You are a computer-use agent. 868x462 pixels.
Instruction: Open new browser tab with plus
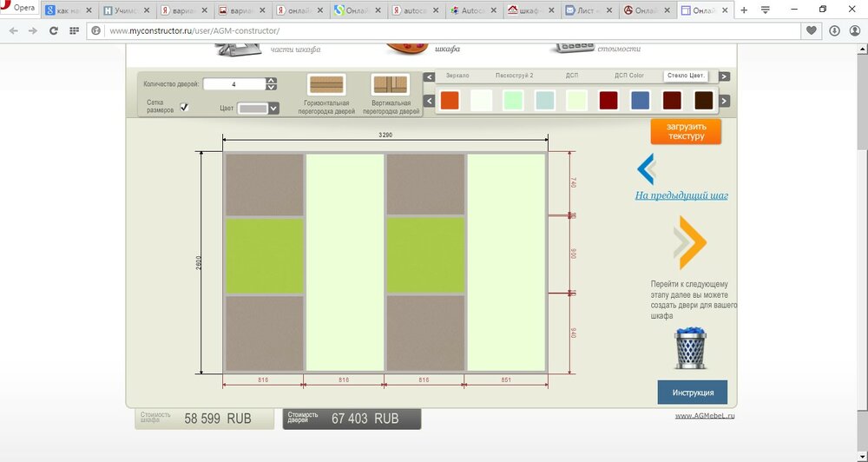coord(743,10)
